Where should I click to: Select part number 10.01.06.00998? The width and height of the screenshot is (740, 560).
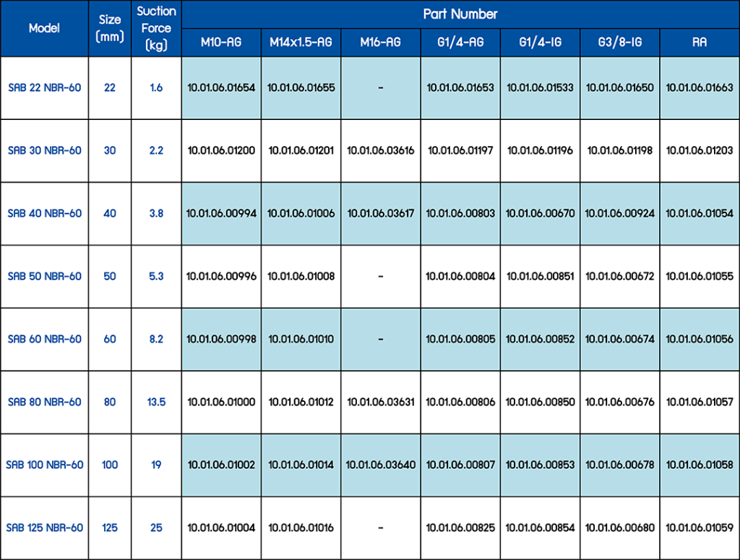(x=221, y=339)
